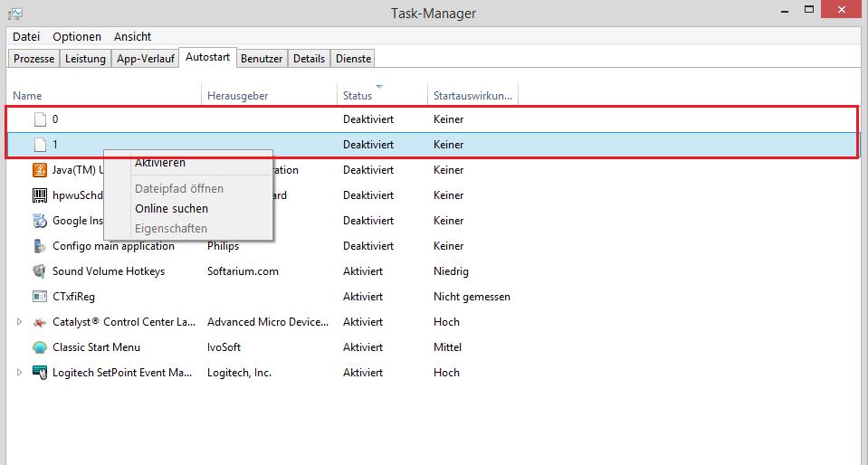The image size is (868, 465).
Task: Expand the Catalyst Control Center entry
Action: pos(20,322)
